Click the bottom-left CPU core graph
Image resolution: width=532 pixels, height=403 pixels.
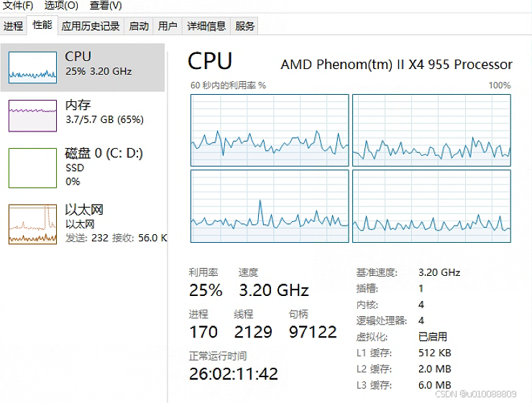[270, 206]
